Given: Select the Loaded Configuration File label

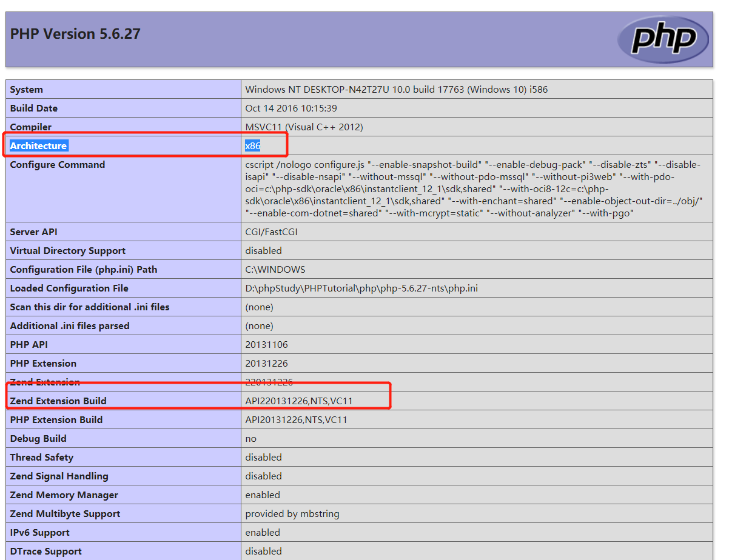Looking at the screenshot, I should (69, 288).
